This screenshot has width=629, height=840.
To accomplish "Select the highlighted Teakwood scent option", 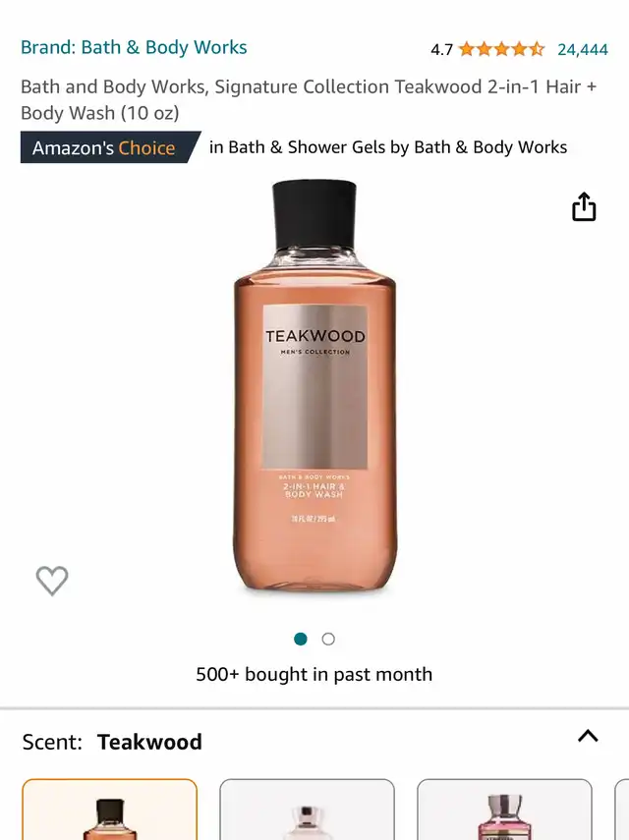I will [x=110, y=810].
